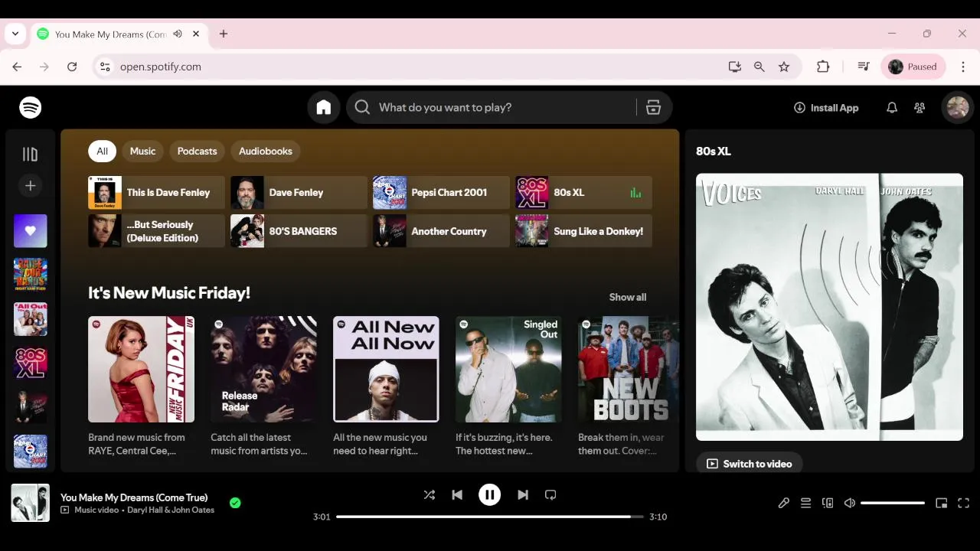Adjust the volume slider

pyautogui.click(x=893, y=503)
